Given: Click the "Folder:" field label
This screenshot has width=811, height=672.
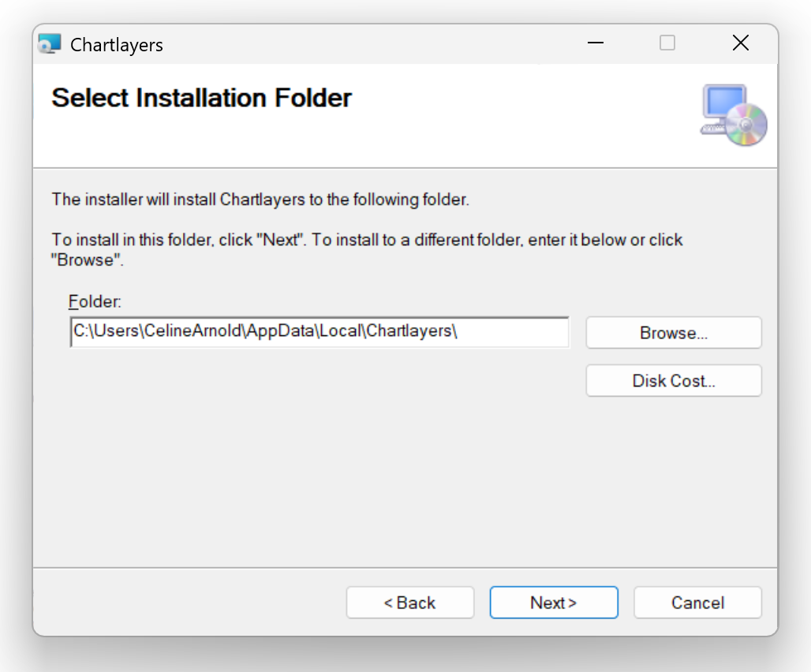Looking at the screenshot, I should [95, 302].
